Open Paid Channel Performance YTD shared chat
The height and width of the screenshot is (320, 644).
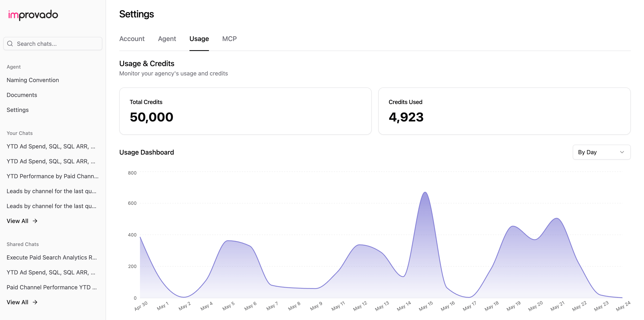52,287
